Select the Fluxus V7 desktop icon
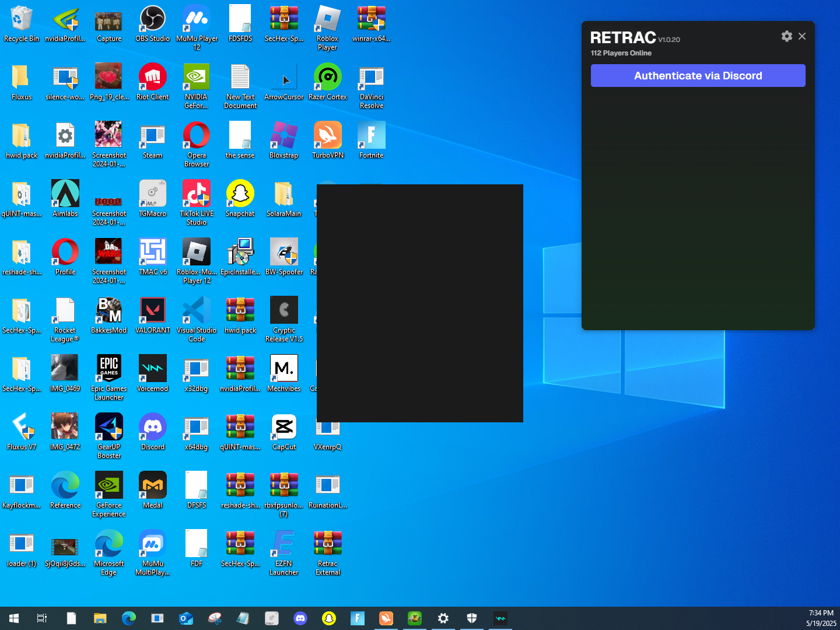 pyautogui.click(x=22, y=432)
